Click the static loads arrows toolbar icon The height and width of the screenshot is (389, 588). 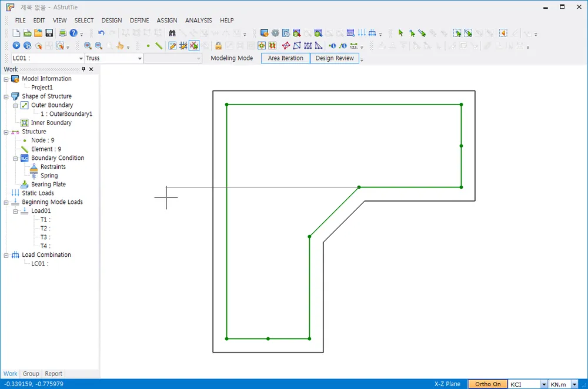pyautogui.click(x=362, y=33)
